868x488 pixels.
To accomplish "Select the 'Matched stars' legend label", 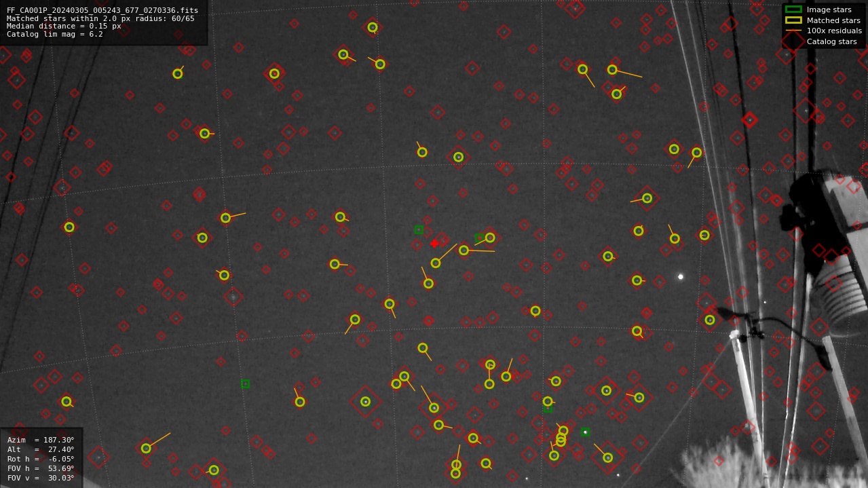I will pyautogui.click(x=833, y=20).
